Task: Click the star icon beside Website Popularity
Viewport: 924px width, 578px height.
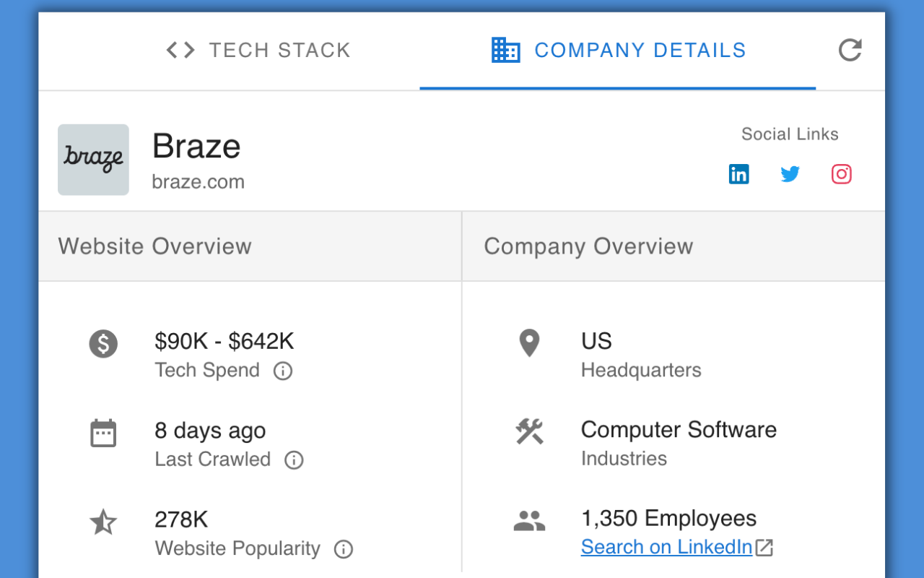Action: coord(103,522)
